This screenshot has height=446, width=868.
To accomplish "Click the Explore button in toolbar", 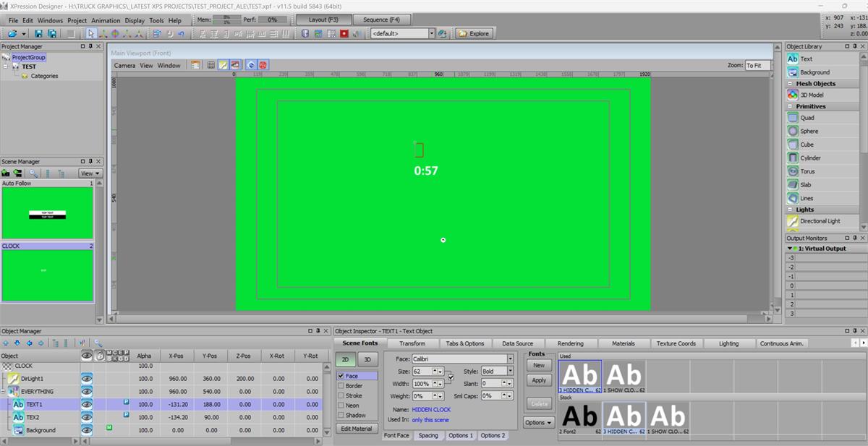I will [x=475, y=33].
